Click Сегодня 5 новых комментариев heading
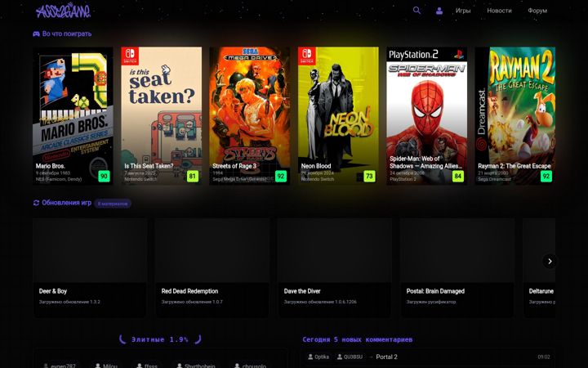The width and height of the screenshot is (588, 368). tap(358, 339)
